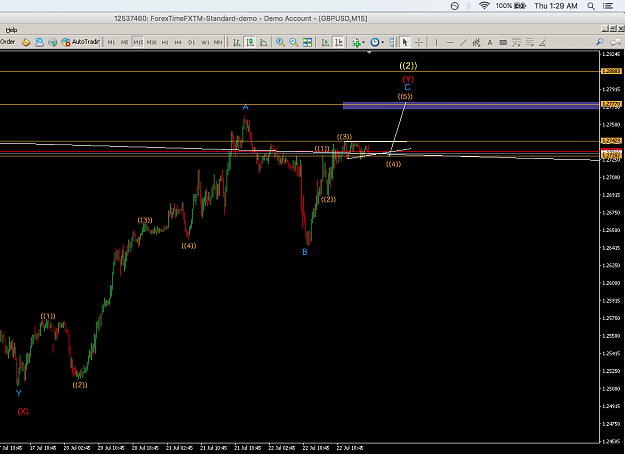625x454 pixels.
Task: Open the chat speech bubbles icon
Action: (x=616, y=42)
